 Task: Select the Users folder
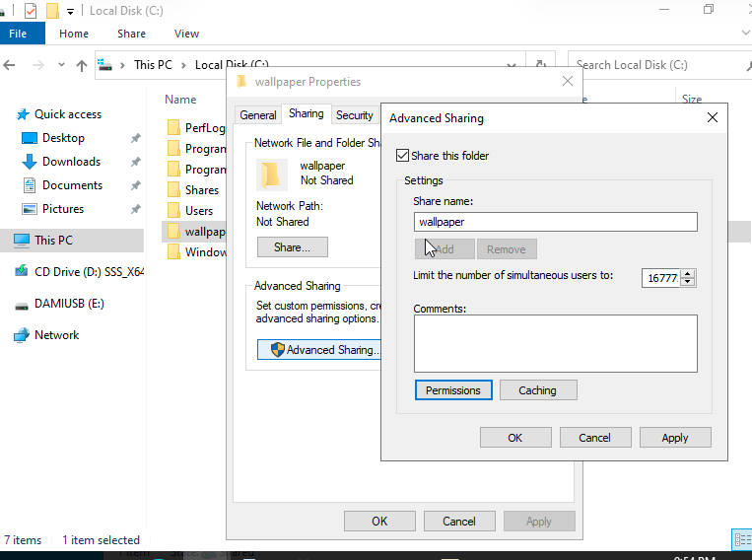(191, 211)
